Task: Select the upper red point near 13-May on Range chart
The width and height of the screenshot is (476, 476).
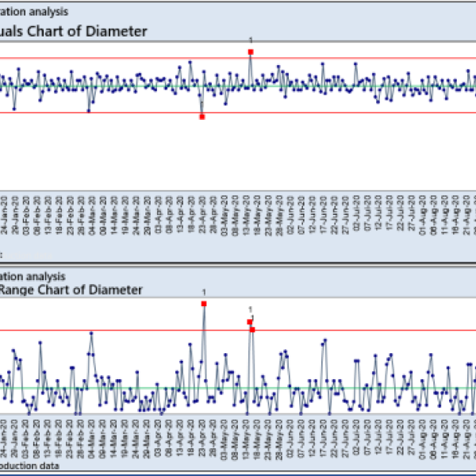Action: [249, 322]
